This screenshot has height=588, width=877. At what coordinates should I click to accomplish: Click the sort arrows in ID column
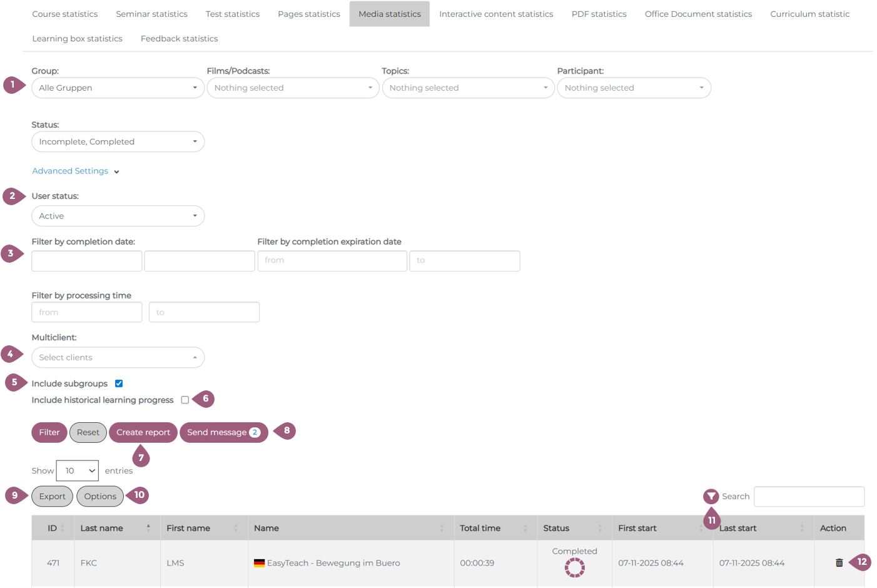[62, 529]
